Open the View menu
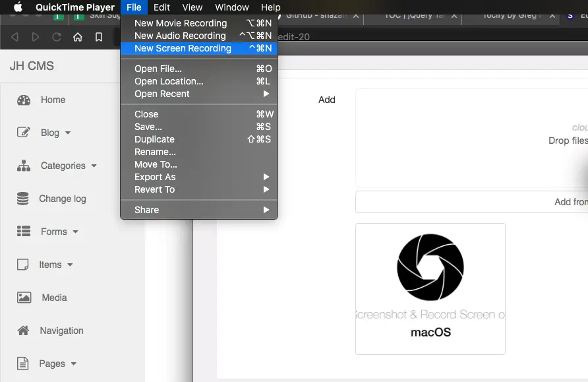Screen dimensions: 588x382 tap(192, 7)
